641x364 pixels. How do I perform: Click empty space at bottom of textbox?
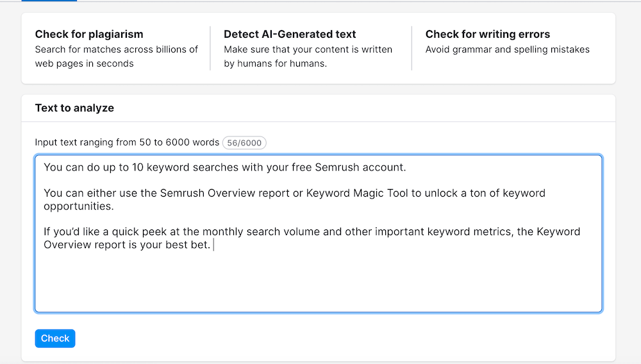[318, 288]
